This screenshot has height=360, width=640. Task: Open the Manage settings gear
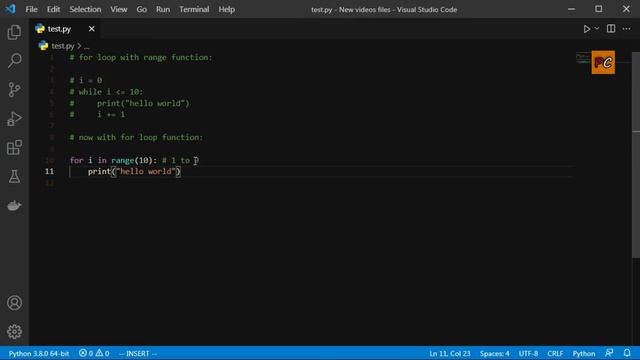(x=14, y=331)
